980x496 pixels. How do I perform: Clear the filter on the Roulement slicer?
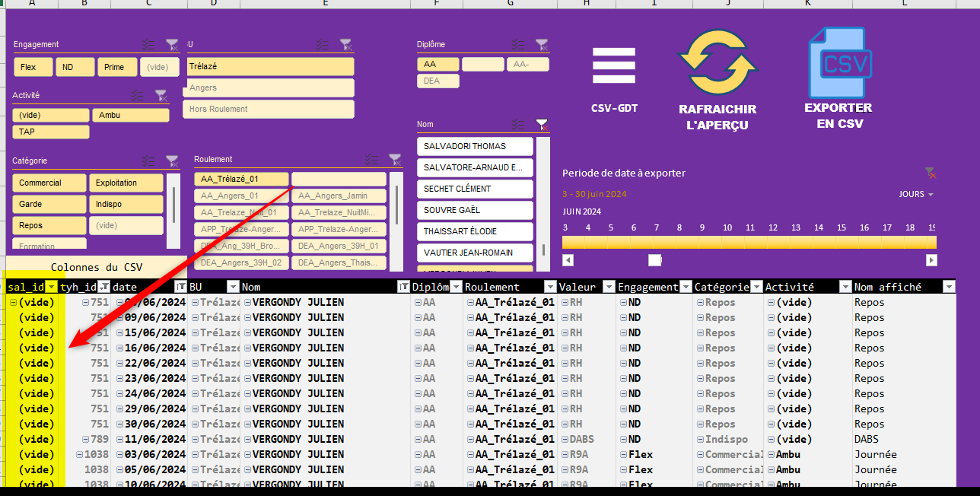click(x=395, y=160)
